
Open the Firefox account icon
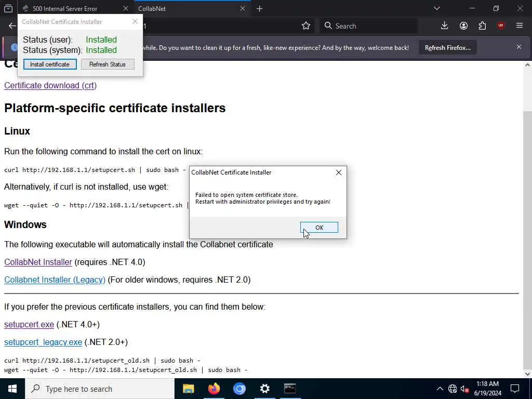[x=463, y=26]
